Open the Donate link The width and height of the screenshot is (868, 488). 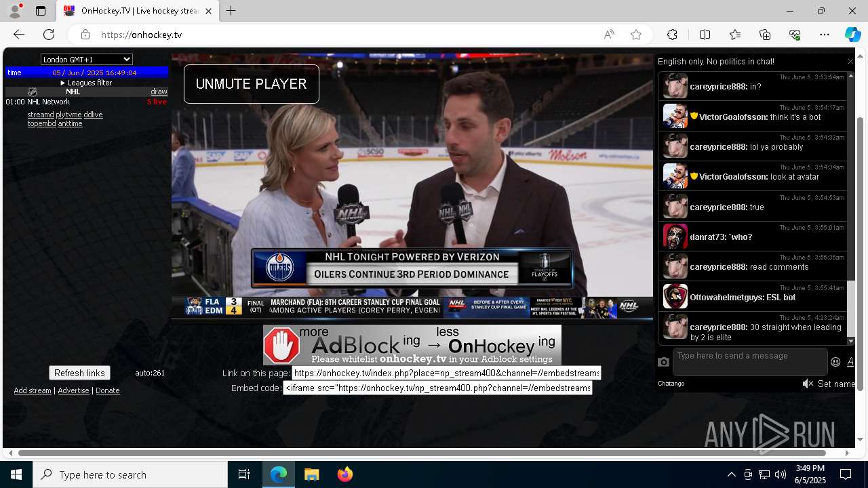point(108,390)
